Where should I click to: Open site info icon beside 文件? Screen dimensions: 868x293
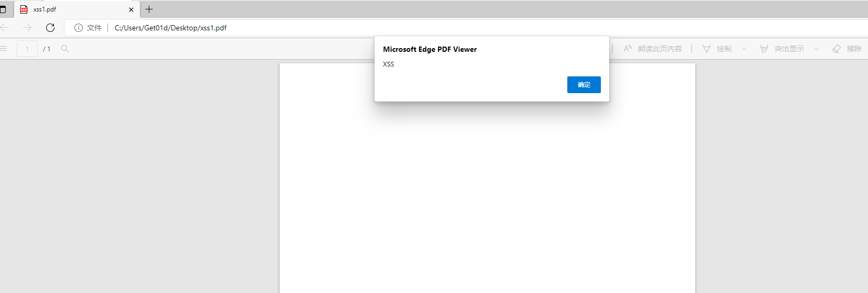[x=79, y=28]
